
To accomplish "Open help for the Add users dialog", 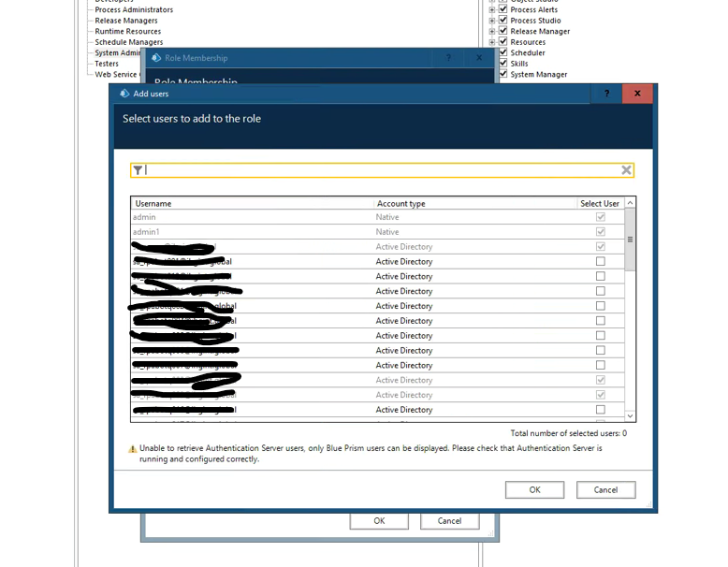I will 606,94.
